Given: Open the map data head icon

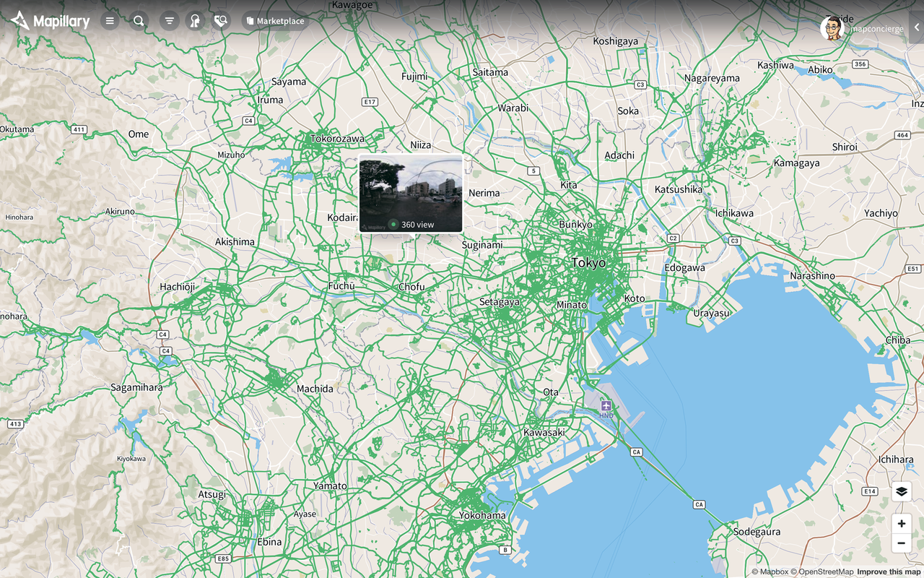Looking at the screenshot, I should [195, 21].
